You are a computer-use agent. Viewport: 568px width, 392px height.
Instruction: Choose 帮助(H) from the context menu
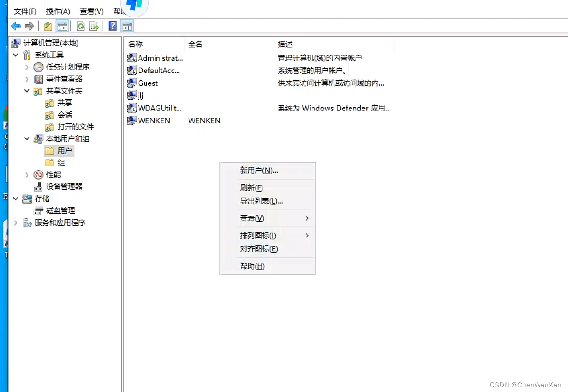pyautogui.click(x=267, y=266)
